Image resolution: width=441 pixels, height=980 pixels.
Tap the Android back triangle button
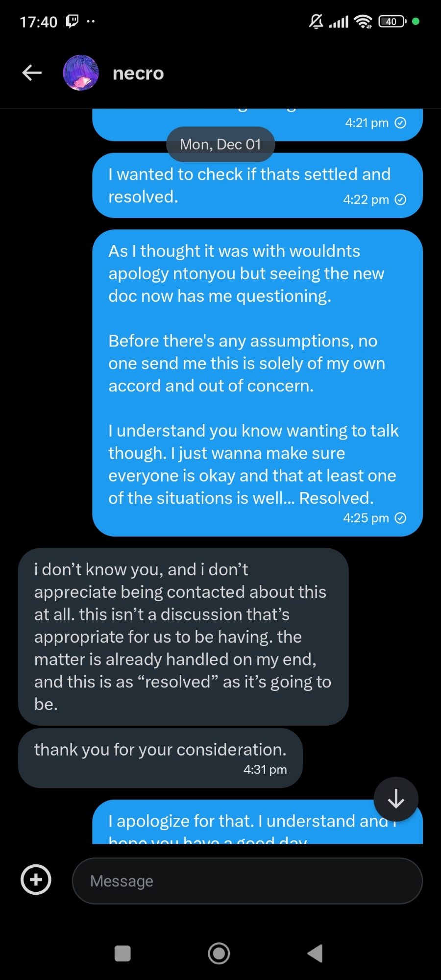[x=315, y=954]
